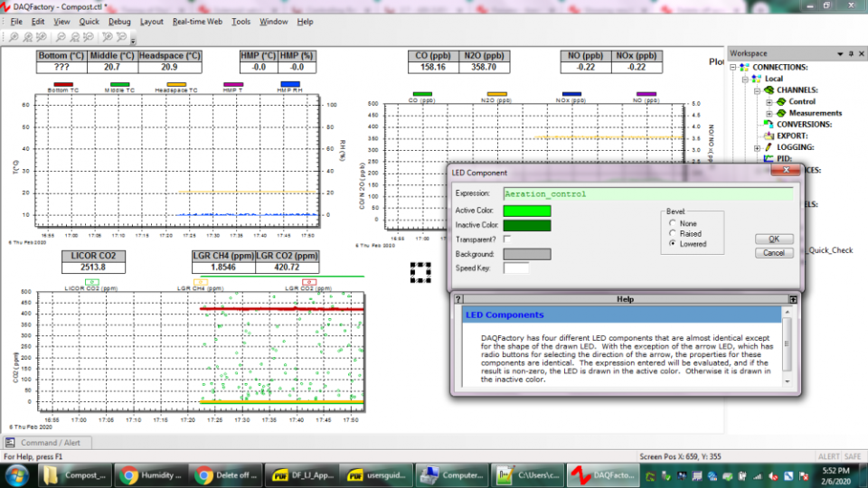Click the Local connection icon
868x488 pixels.
pos(756,80)
